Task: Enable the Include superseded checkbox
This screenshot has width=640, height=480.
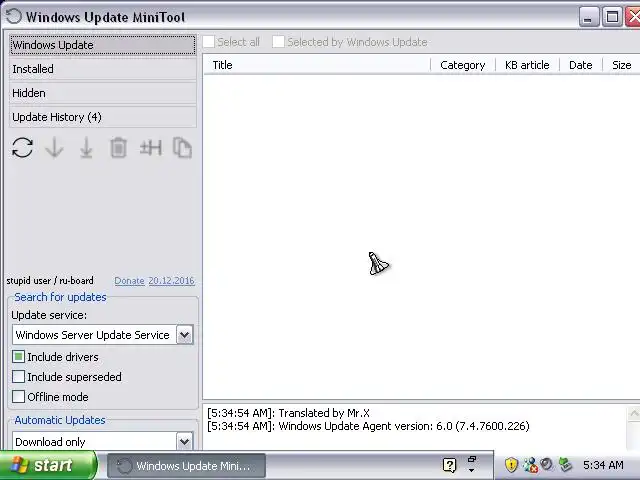Action: click(18, 377)
